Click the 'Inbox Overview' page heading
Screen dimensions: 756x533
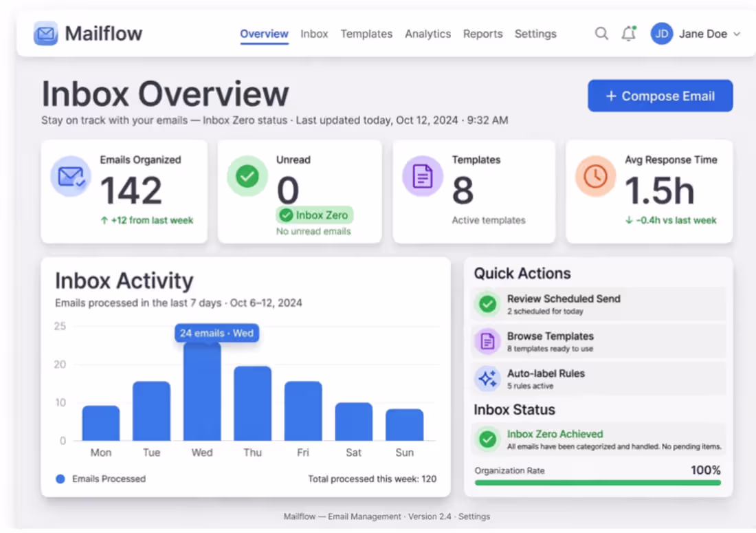click(166, 94)
